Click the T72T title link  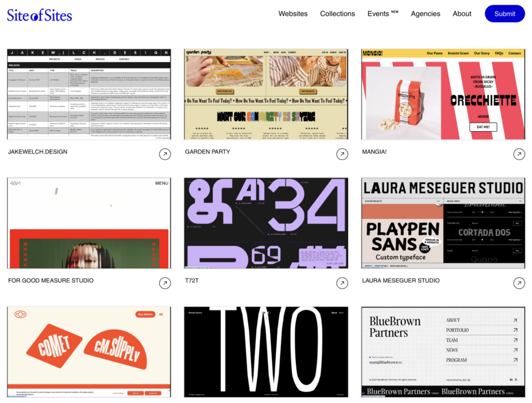192,281
